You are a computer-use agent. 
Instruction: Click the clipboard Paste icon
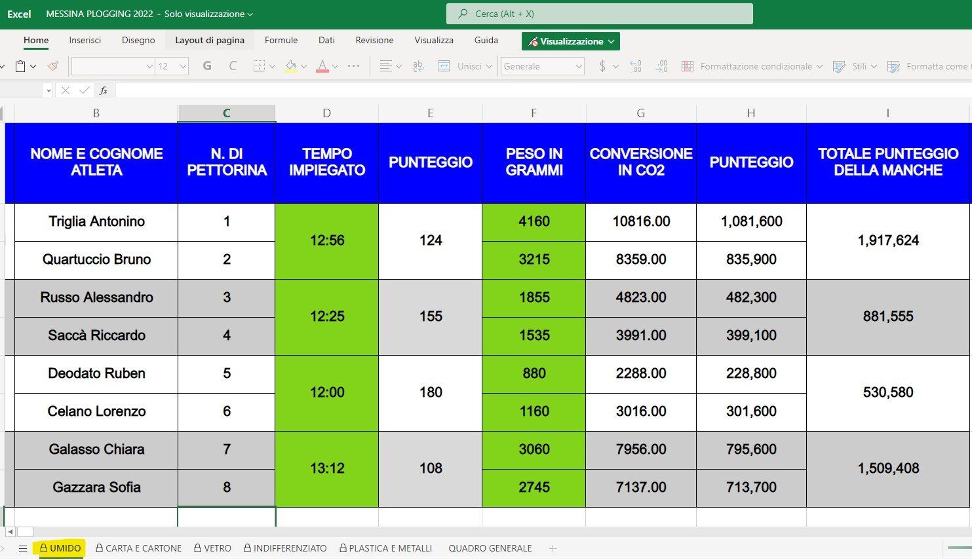20,66
